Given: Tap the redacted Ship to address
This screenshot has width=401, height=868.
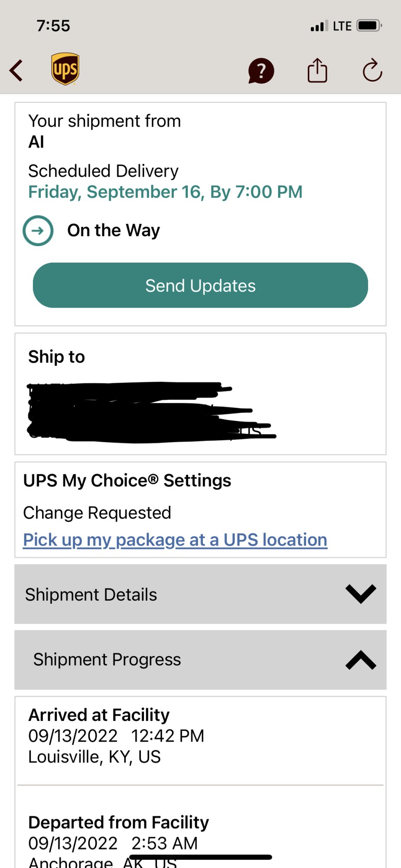Looking at the screenshot, I should tap(147, 412).
